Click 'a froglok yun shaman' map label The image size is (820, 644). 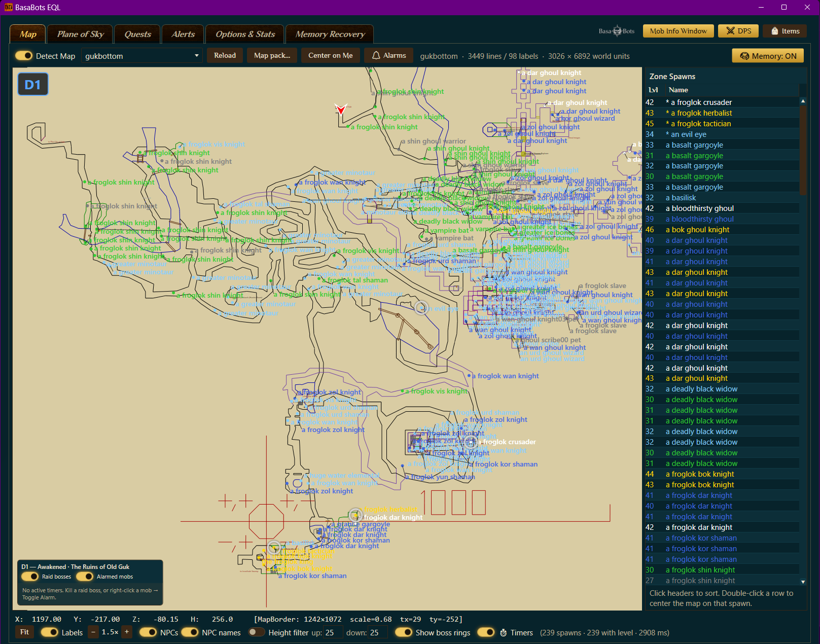pos(440,477)
